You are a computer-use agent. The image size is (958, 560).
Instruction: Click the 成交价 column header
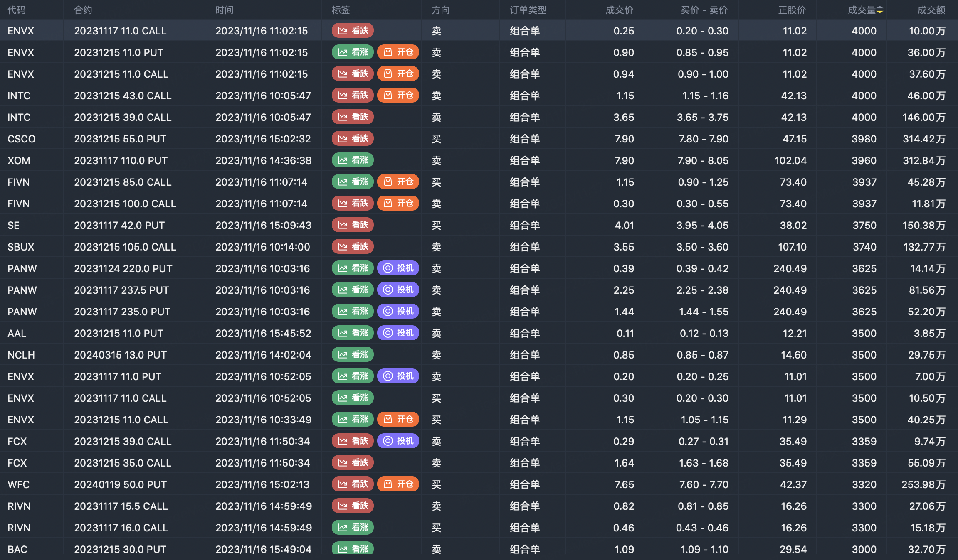click(620, 10)
